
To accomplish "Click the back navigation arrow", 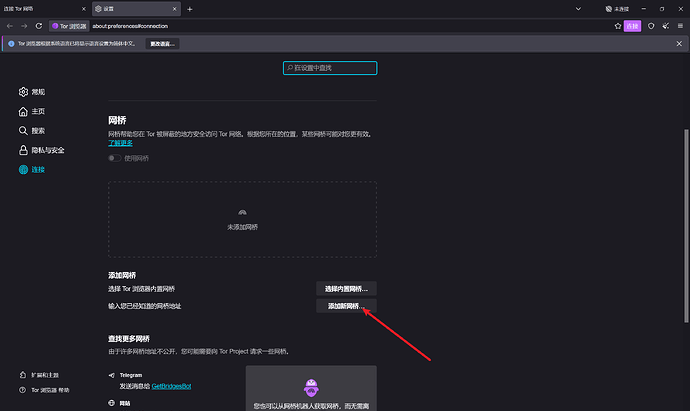I will (10, 26).
